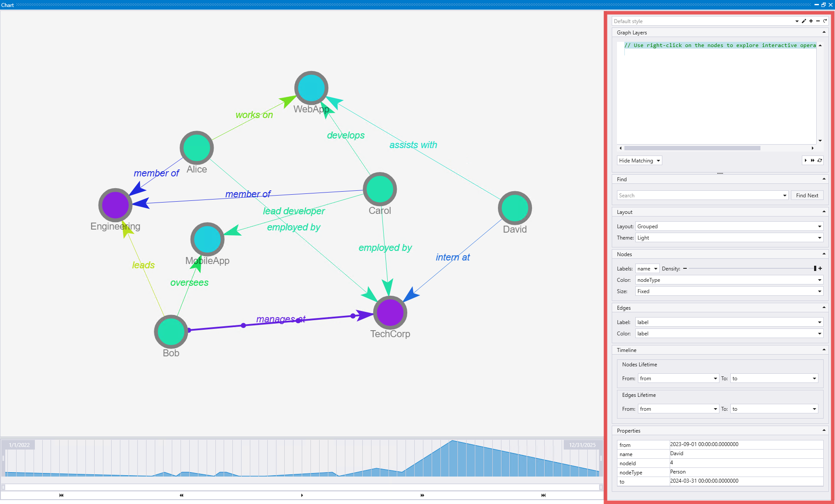Open the Layout Grouped dropdown

tap(729, 227)
